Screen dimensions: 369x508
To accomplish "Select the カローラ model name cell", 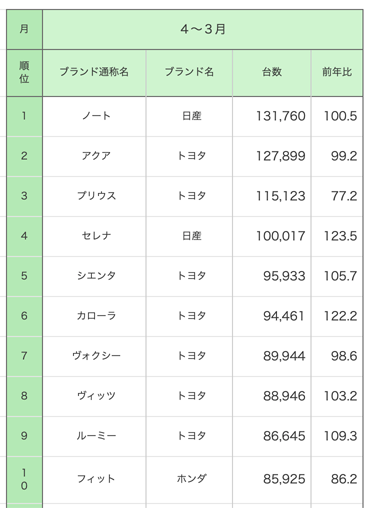I will tap(94, 316).
